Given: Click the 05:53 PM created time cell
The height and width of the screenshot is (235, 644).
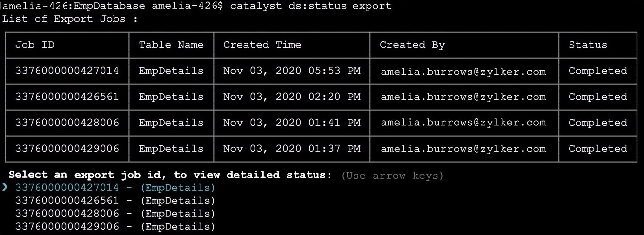Looking at the screenshot, I should [292, 71].
